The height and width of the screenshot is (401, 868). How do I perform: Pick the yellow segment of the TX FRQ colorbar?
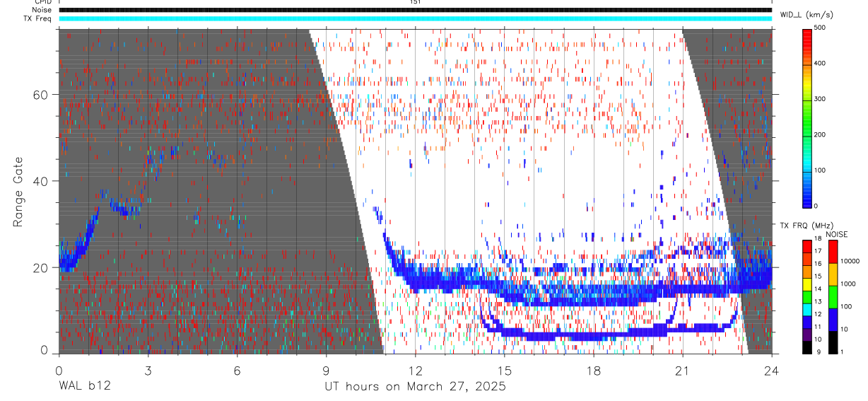[x=807, y=283]
